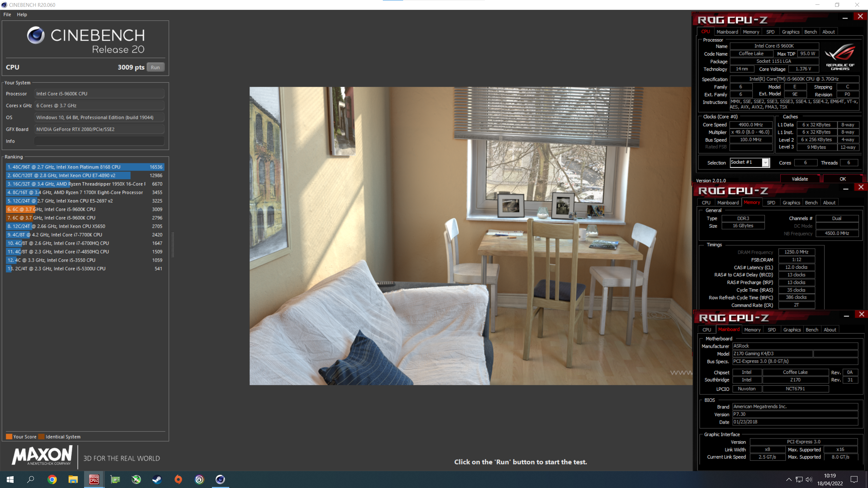This screenshot has width=868, height=488.
Task: Select the i5-9600K ranking row scoring 3009
Action: pos(85,209)
